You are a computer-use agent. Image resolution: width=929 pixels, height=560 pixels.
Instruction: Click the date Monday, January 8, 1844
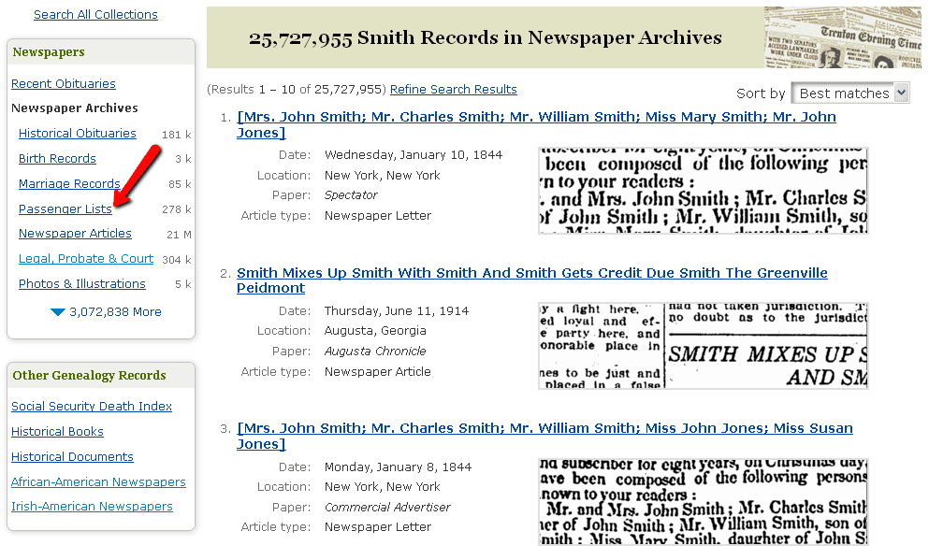pos(399,467)
